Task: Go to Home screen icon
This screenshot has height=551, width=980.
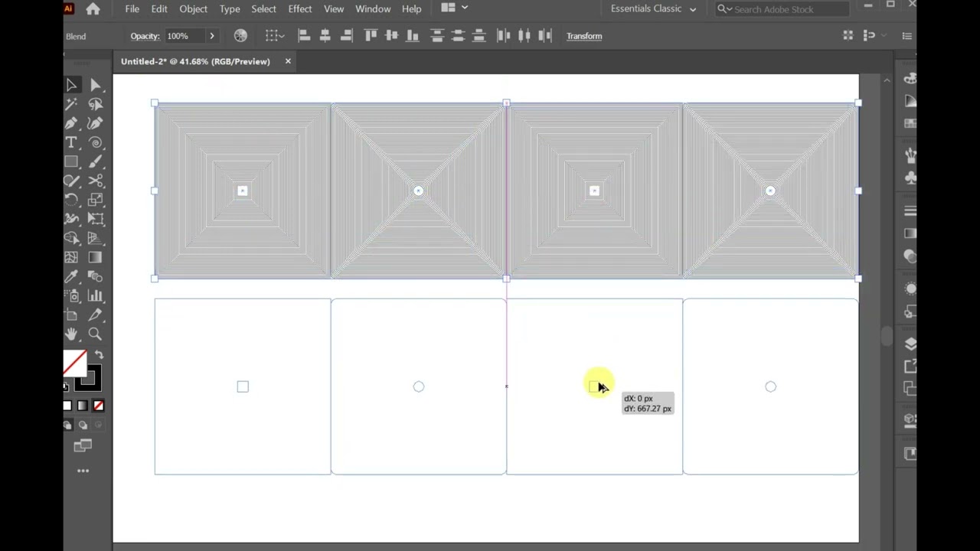Action: [93, 9]
